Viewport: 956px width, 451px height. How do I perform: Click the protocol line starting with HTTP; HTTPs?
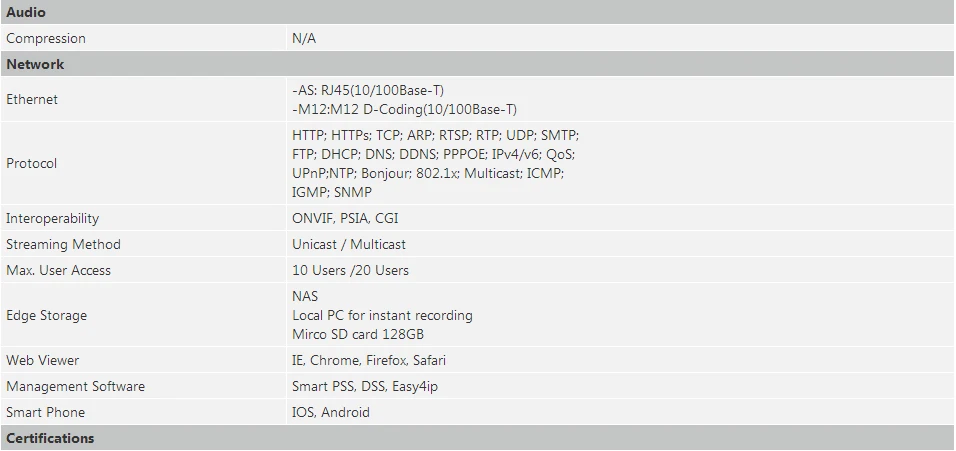[x=435, y=135]
